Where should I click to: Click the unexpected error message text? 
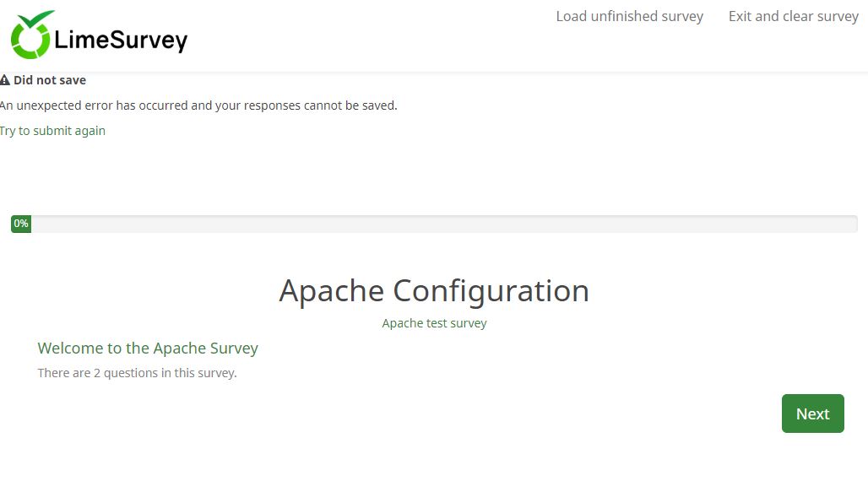(198, 105)
